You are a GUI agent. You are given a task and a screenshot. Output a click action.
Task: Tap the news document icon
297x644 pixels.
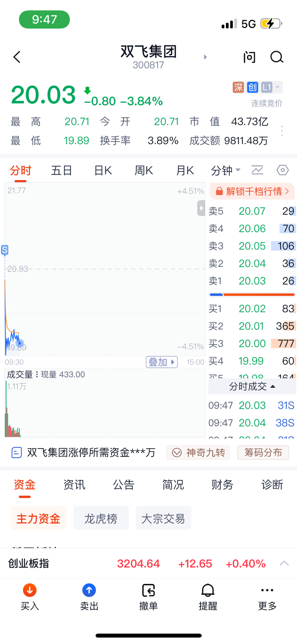coord(17,452)
